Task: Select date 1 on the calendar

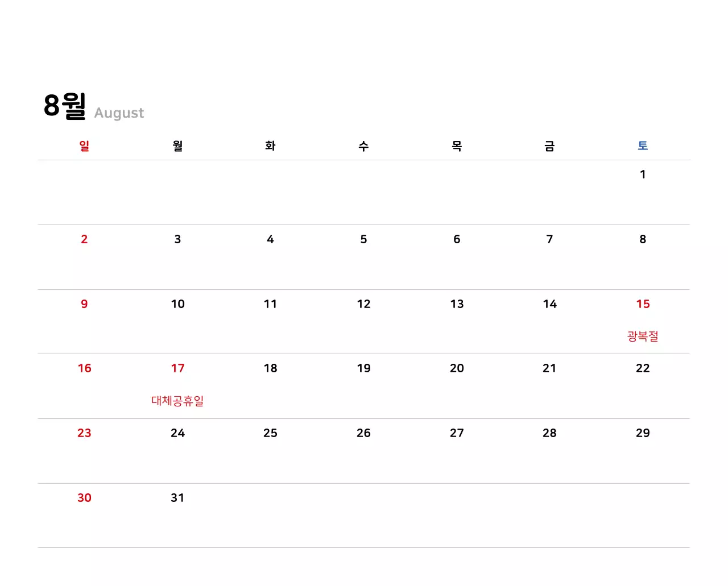Action: tap(643, 174)
